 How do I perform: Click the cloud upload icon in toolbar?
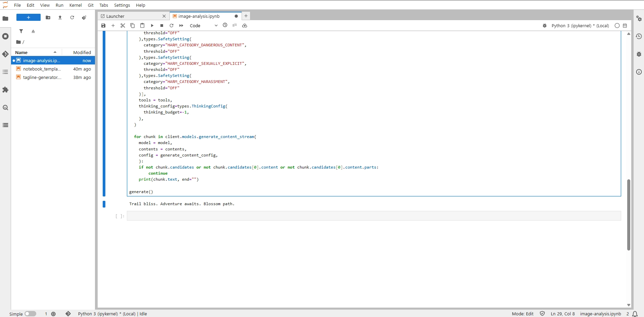tap(245, 26)
